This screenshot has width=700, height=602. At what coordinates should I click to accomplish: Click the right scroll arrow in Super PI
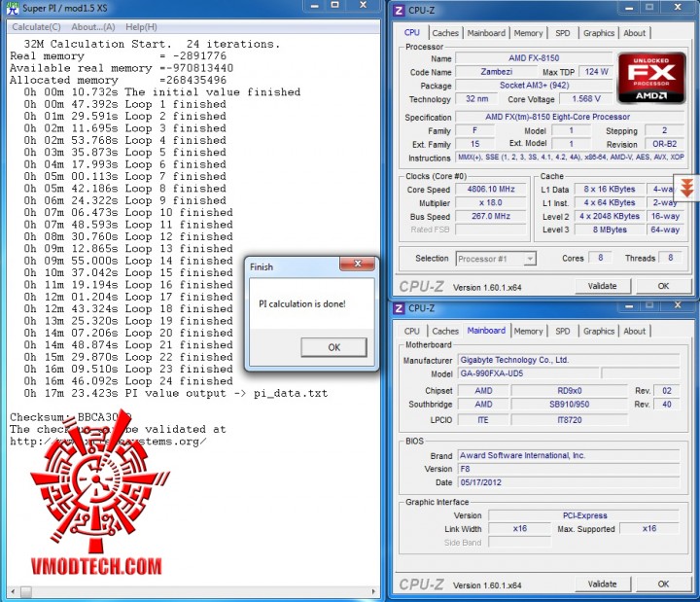373,592
